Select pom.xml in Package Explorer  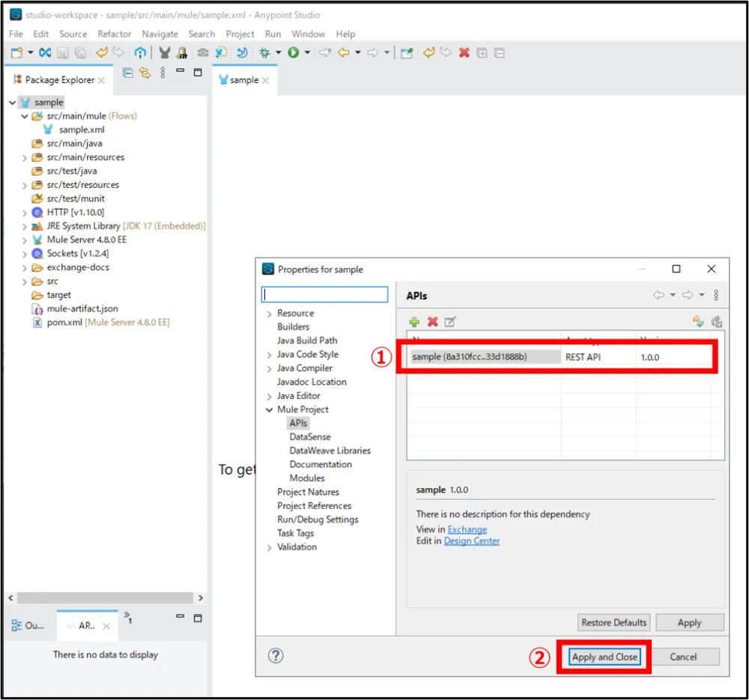click(x=64, y=323)
